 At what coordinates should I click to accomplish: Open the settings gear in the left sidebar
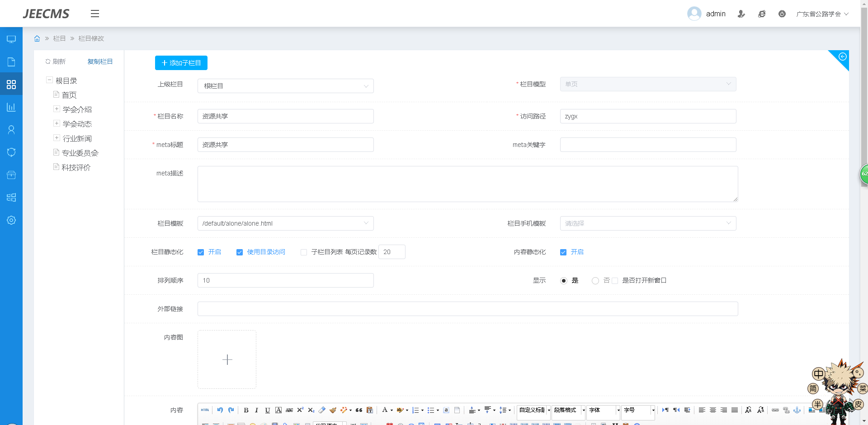tap(11, 220)
